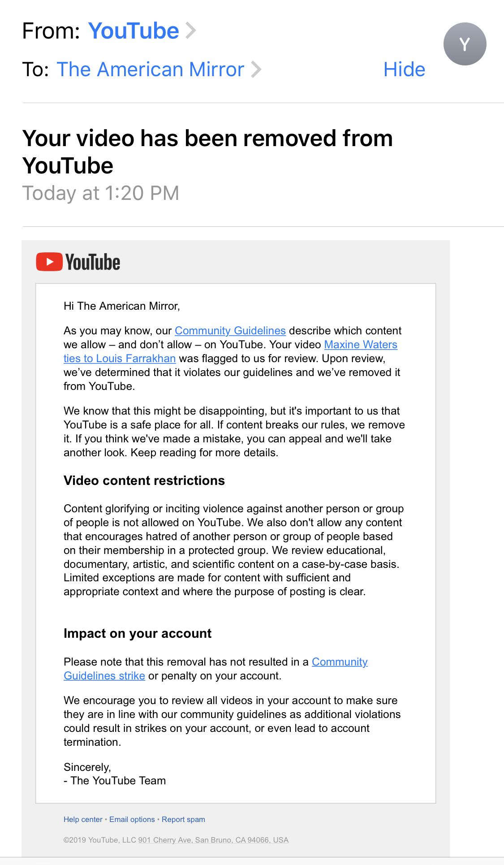The width and height of the screenshot is (504, 865).
Task: Tap the 'Today at 1:20 PM' timestamp
Action: coord(101,193)
